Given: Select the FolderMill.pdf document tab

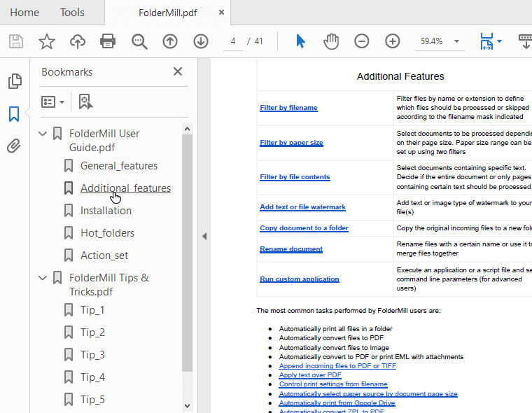Looking at the screenshot, I should (167, 13).
